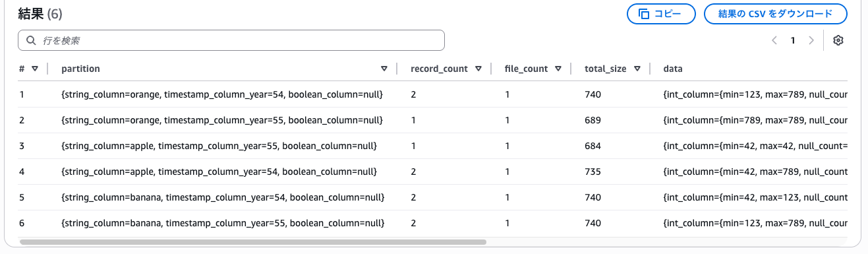Select partition orange year=55 cell
The image size is (868, 254).
point(222,121)
